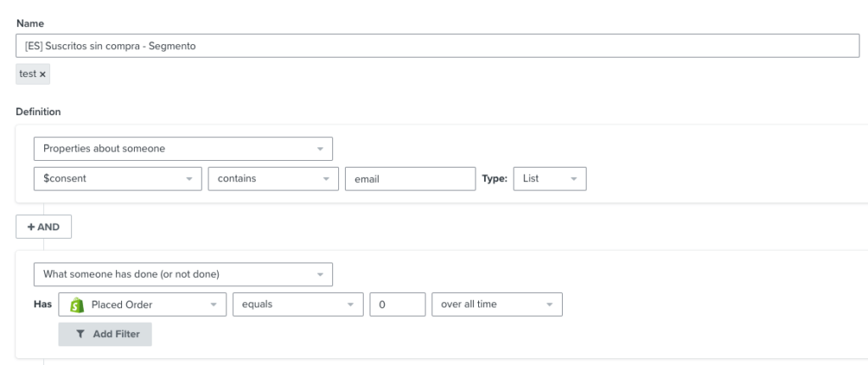The image size is (868, 365).
Task: Click the Has label before Placed Order
Action: point(42,304)
